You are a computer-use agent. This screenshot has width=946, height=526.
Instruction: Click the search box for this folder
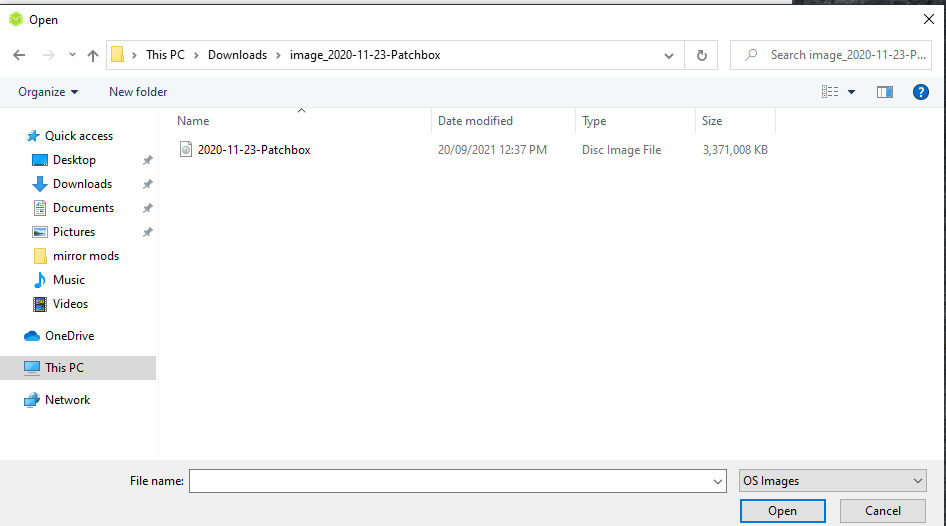(x=840, y=55)
